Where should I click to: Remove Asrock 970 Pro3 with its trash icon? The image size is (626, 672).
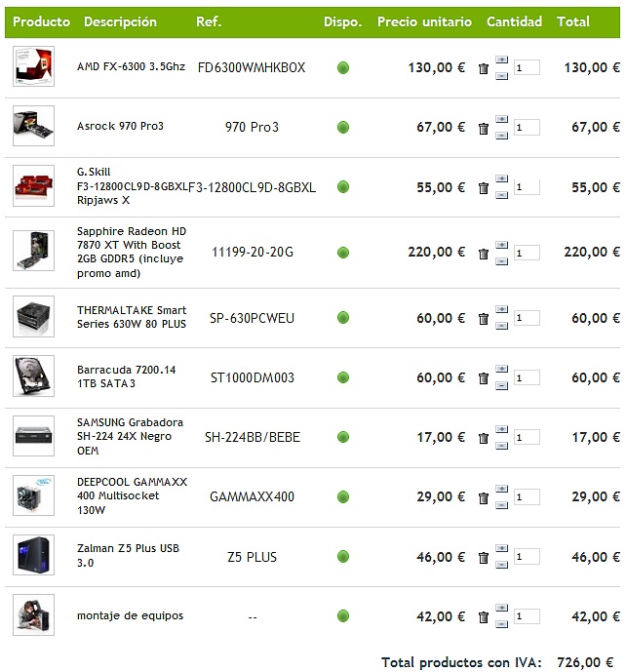(484, 128)
